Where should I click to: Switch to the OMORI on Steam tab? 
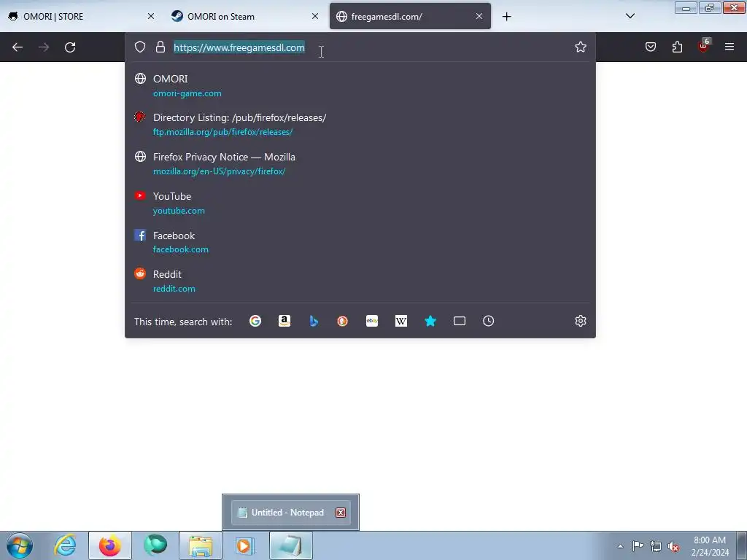point(246,16)
